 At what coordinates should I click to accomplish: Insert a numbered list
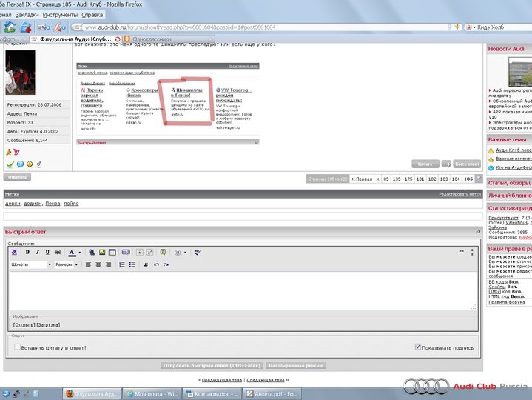coord(122,264)
